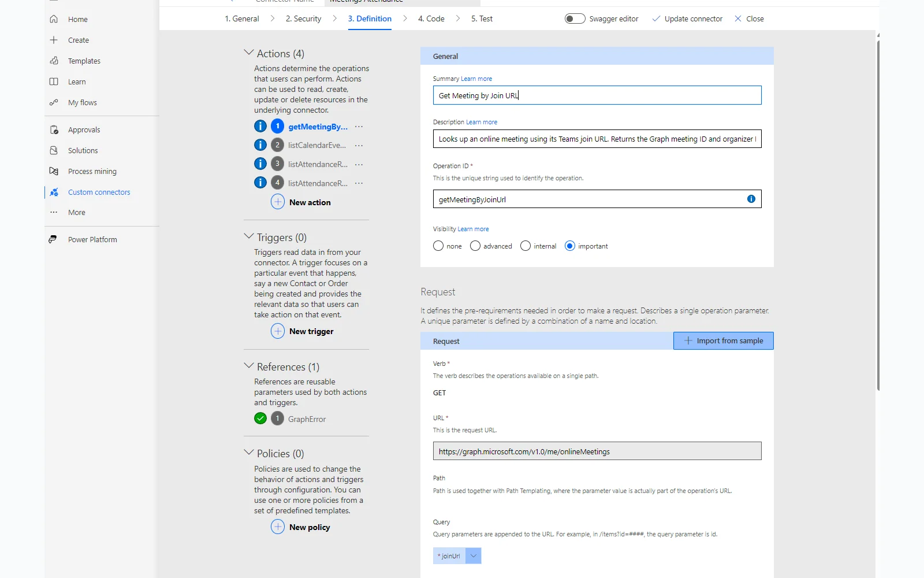Image resolution: width=924 pixels, height=578 pixels.
Task: Click the Approvals icon
Action: click(x=54, y=129)
